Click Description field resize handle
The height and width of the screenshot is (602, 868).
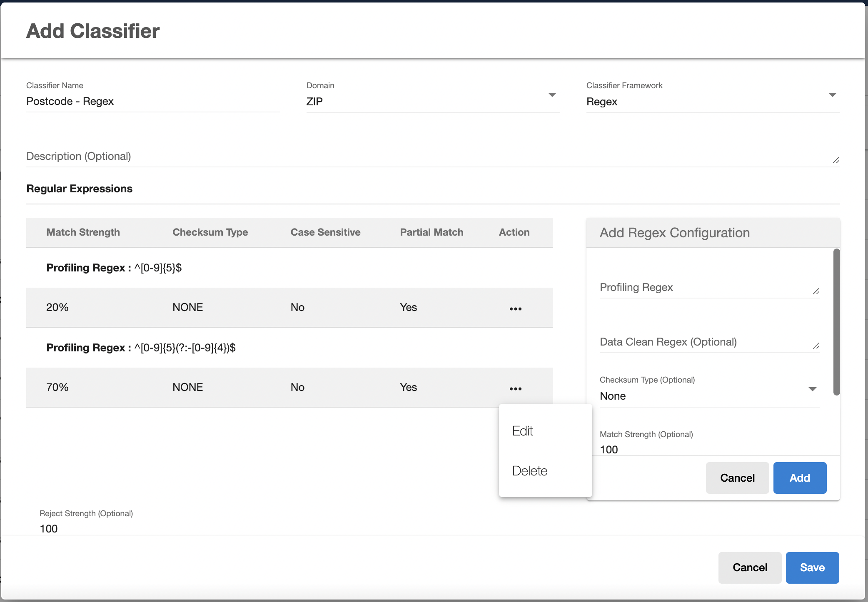[836, 160]
